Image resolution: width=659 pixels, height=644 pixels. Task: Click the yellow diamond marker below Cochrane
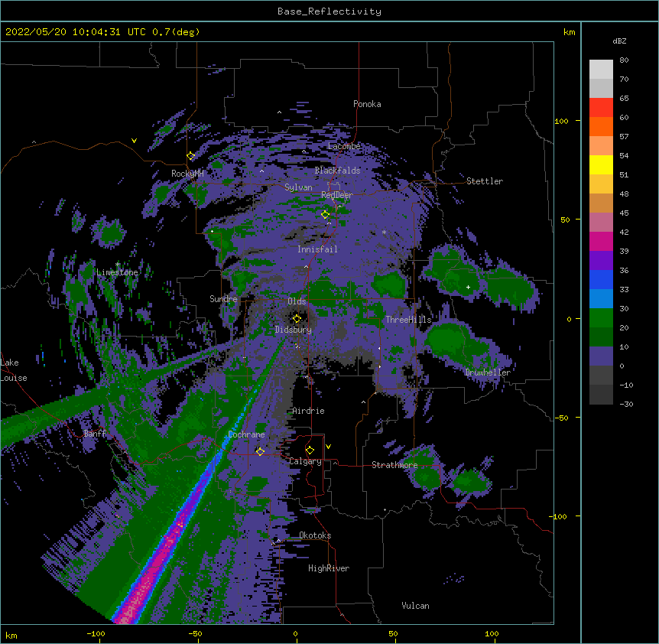point(260,451)
